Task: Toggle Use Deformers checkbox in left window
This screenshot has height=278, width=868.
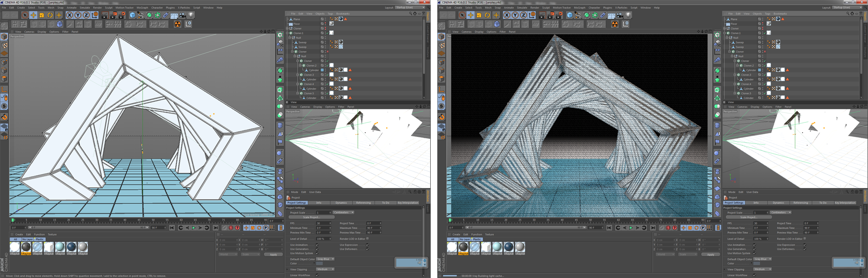Action: click(367, 249)
